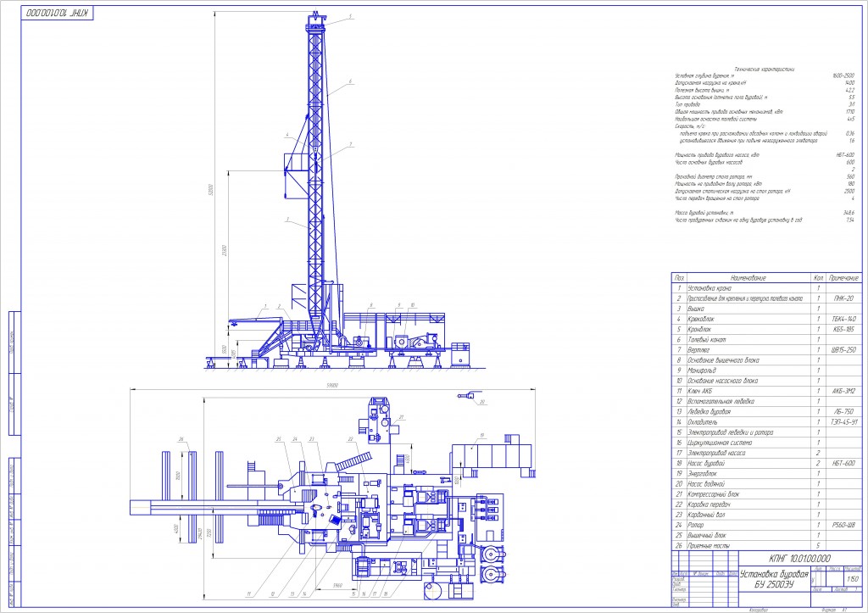Image resolution: width=868 pixels, height=613 pixels.
Task: Select the 'Вертлюг' table entry
Action: [x=698, y=350]
